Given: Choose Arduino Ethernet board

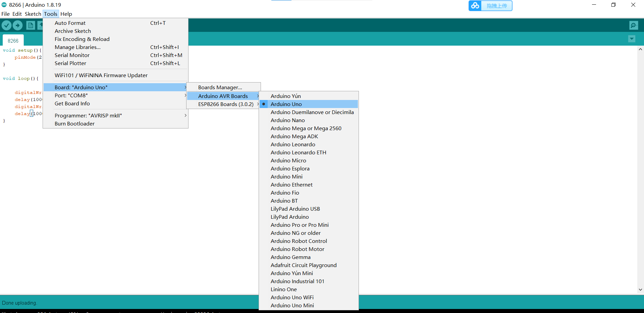Looking at the screenshot, I should 309,185.
